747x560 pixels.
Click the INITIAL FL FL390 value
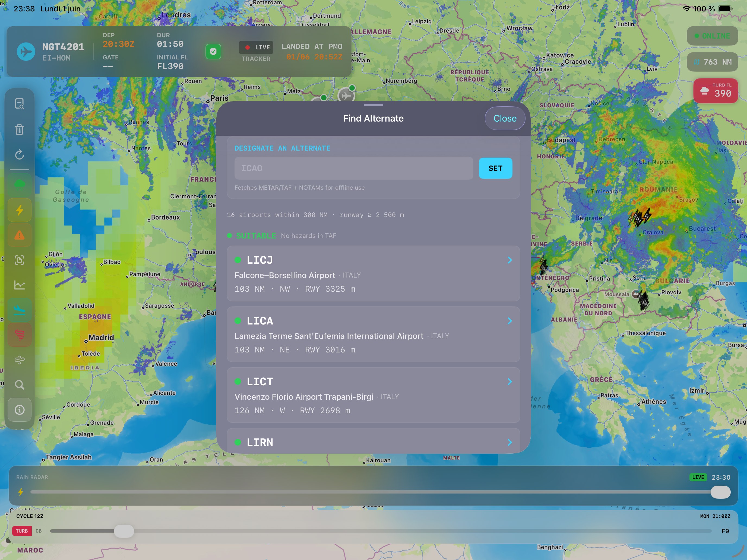coord(170,66)
